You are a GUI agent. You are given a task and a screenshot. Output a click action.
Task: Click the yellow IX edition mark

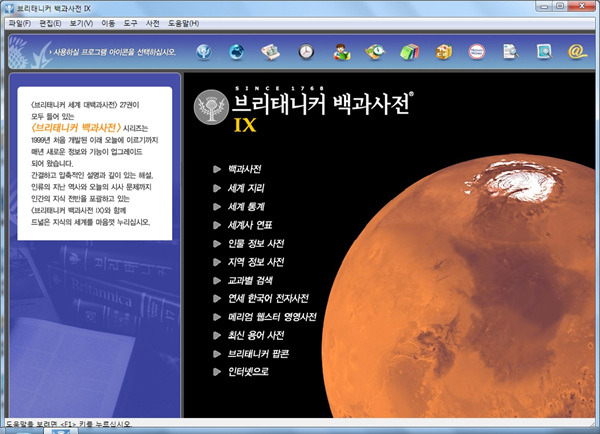point(245,125)
